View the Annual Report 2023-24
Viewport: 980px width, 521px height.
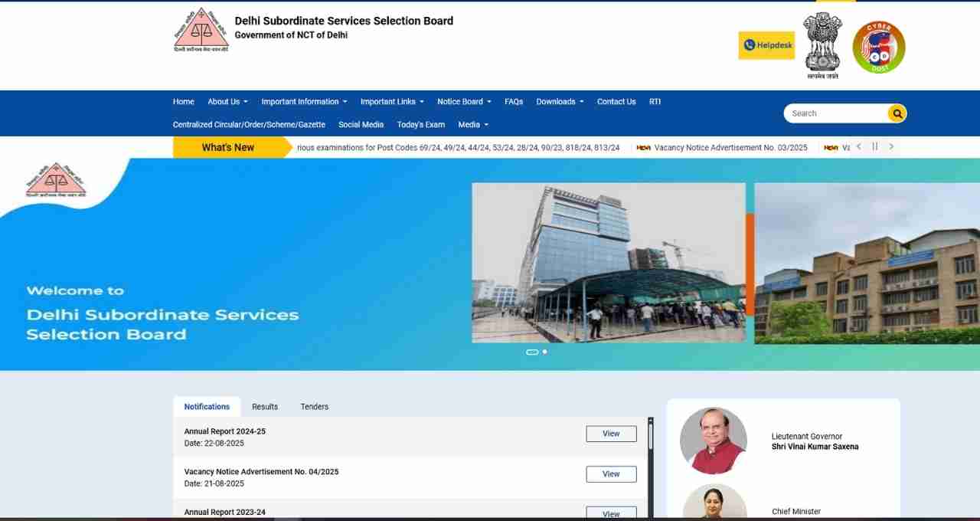click(611, 513)
